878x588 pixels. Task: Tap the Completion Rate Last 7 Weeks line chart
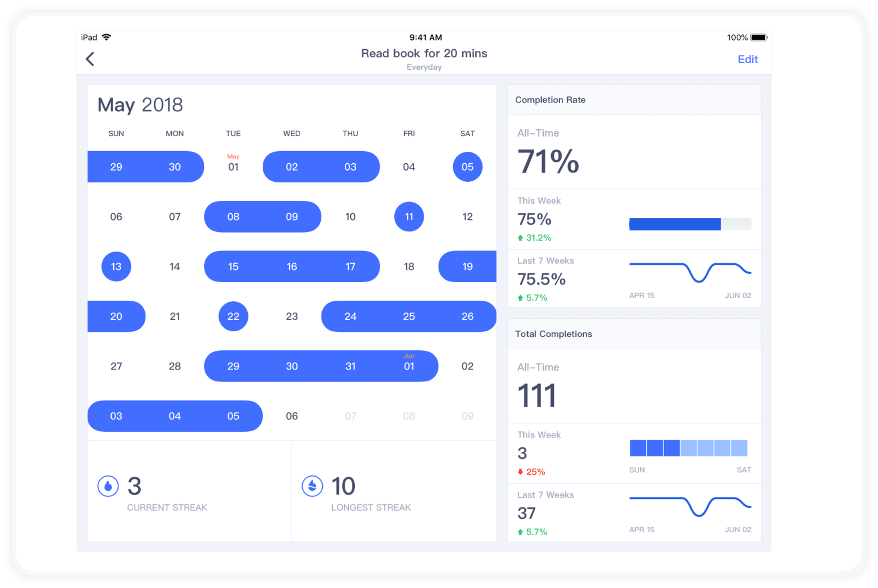tap(690, 272)
